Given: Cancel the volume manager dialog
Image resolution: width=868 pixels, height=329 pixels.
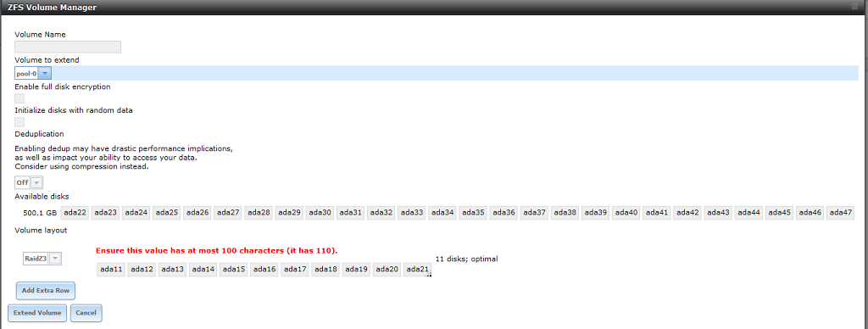Looking at the screenshot, I should 86,313.
